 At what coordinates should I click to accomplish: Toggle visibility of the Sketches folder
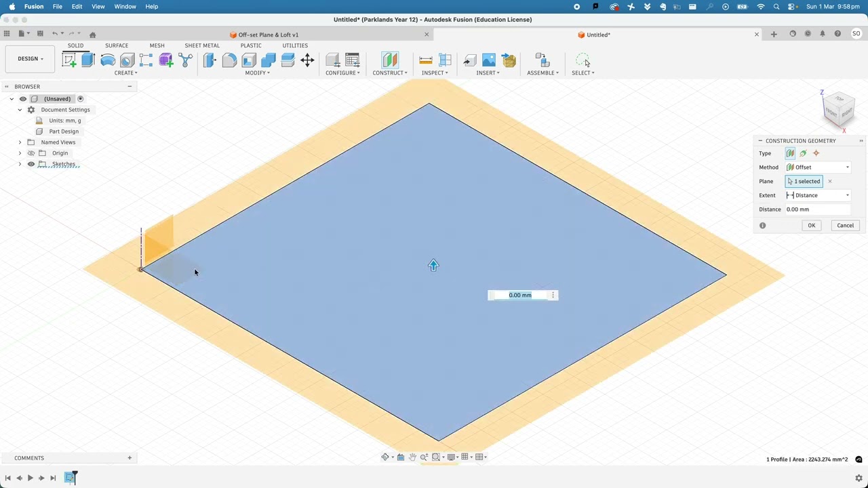tap(31, 164)
